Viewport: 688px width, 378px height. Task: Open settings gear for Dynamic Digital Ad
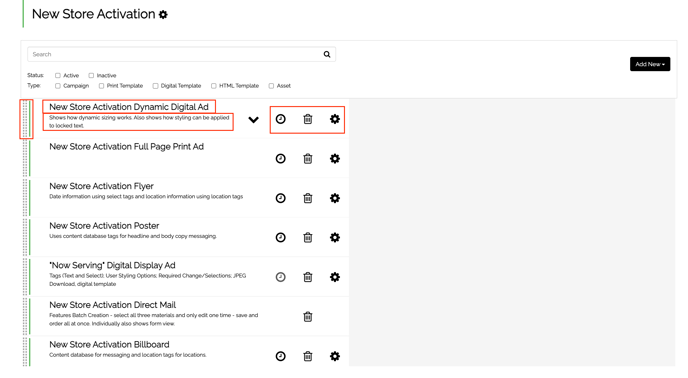(335, 119)
